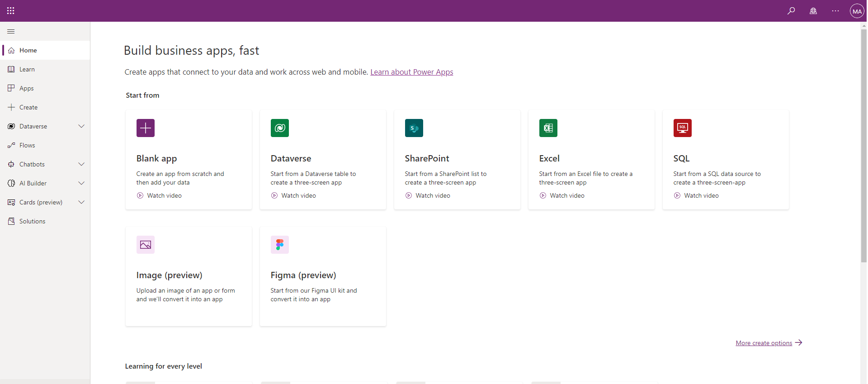
Task: Expand the Dataverse sidebar chevron
Action: (x=81, y=126)
